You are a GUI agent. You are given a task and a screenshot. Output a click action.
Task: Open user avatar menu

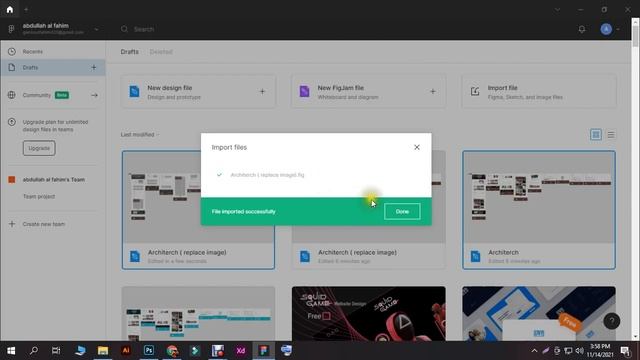click(x=606, y=29)
